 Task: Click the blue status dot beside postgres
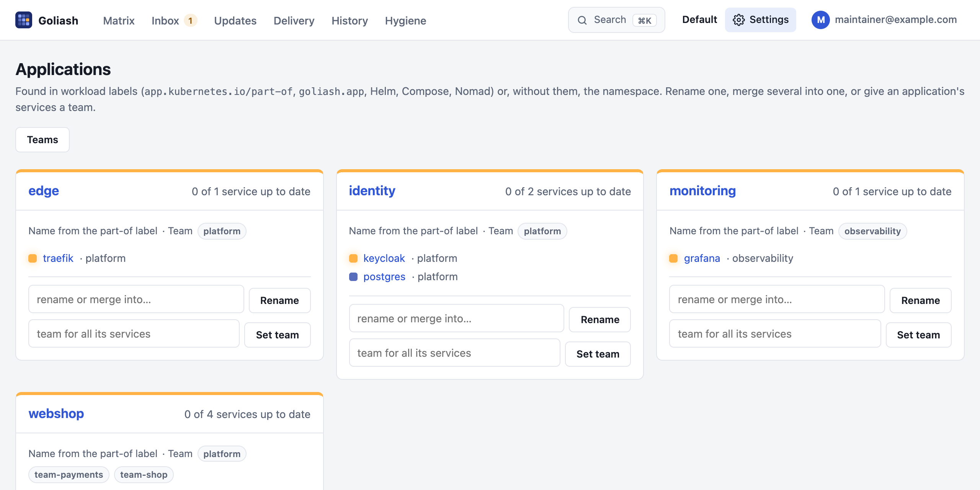[x=353, y=277]
